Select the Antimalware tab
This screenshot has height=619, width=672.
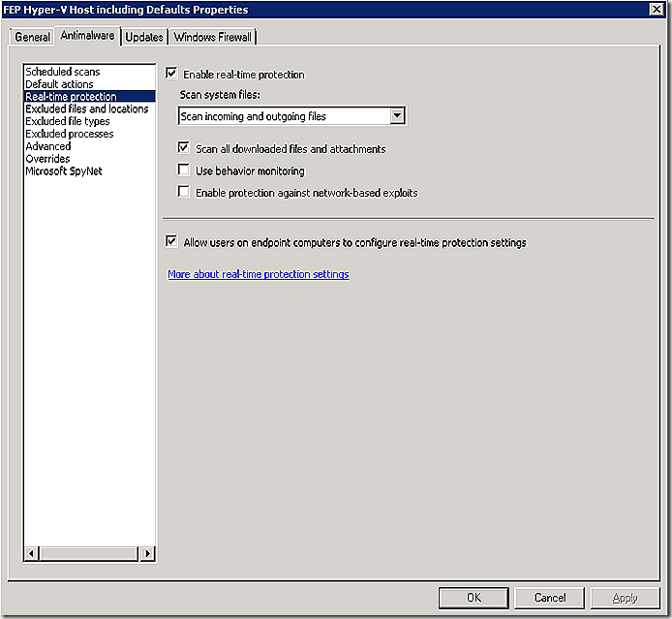[x=87, y=36]
